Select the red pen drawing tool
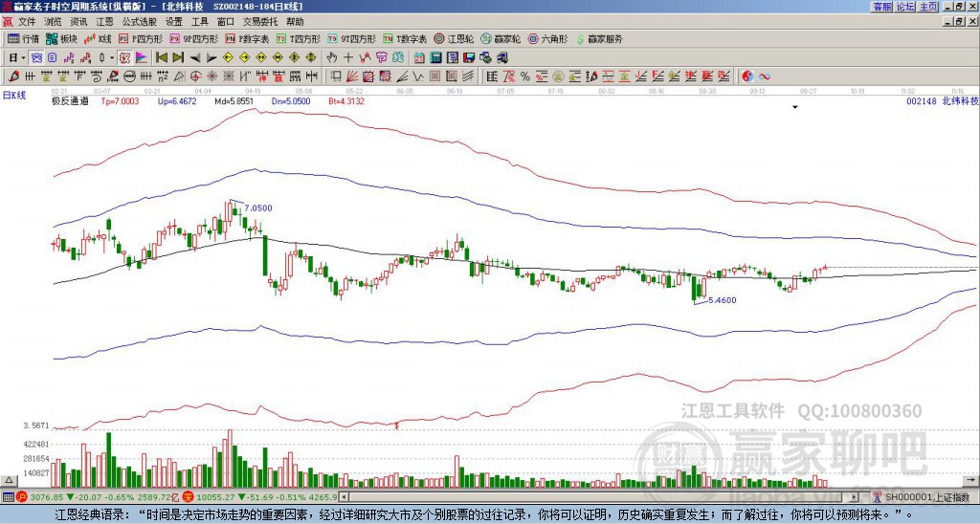The width and height of the screenshot is (980, 524). [x=13, y=76]
